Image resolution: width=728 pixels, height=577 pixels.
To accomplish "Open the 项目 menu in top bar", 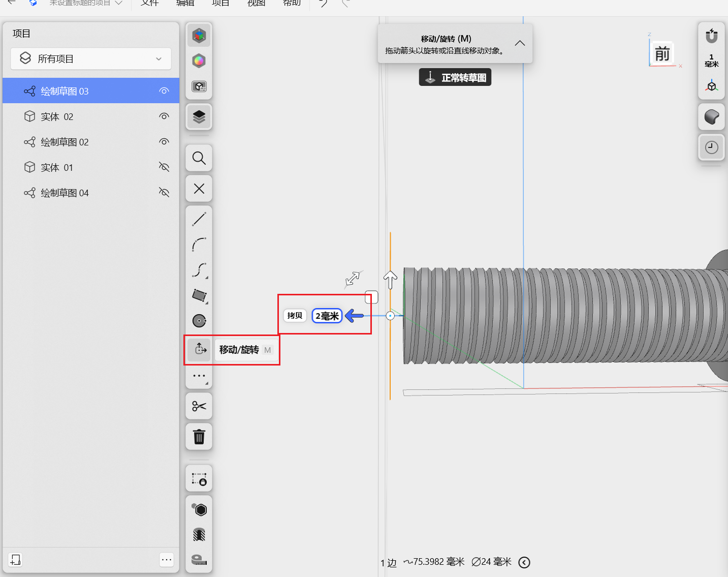I will tap(220, 3).
